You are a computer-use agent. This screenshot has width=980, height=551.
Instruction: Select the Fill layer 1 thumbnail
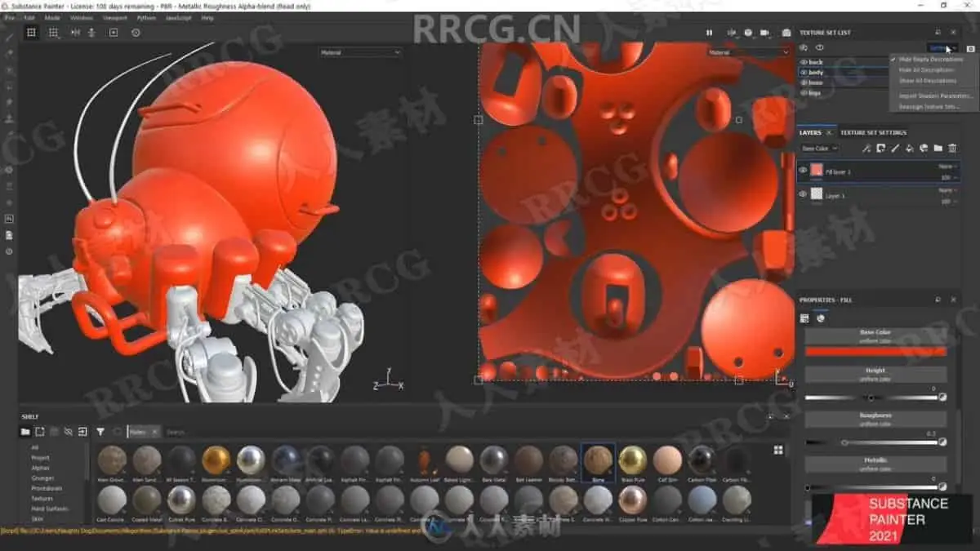tap(817, 171)
